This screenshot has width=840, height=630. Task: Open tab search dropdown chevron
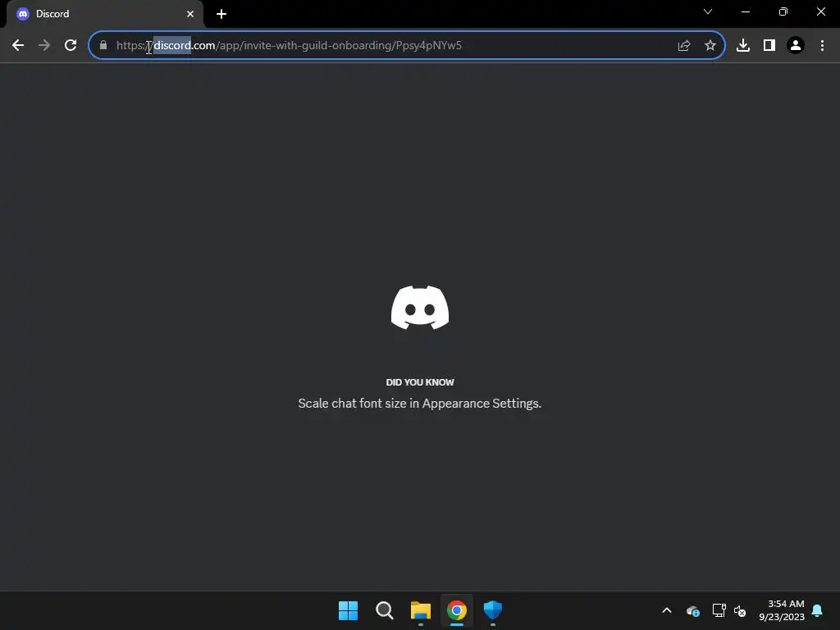coord(708,11)
